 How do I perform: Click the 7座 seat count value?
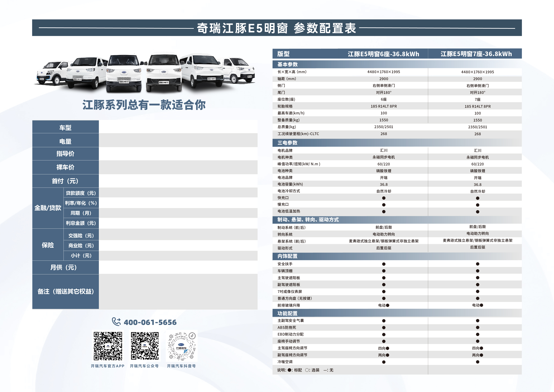pyautogui.click(x=478, y=99)
